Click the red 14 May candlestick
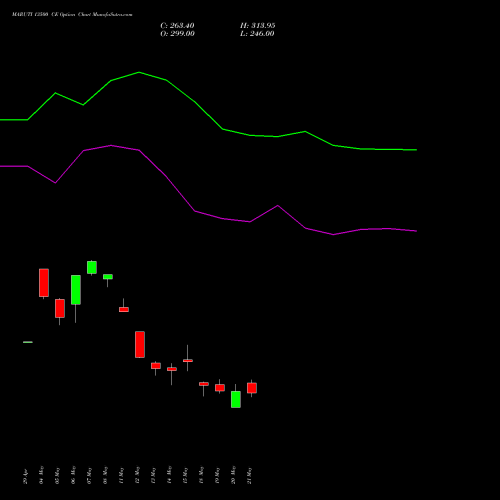Screen dimensions: 500x500 (x=172, y=369)
